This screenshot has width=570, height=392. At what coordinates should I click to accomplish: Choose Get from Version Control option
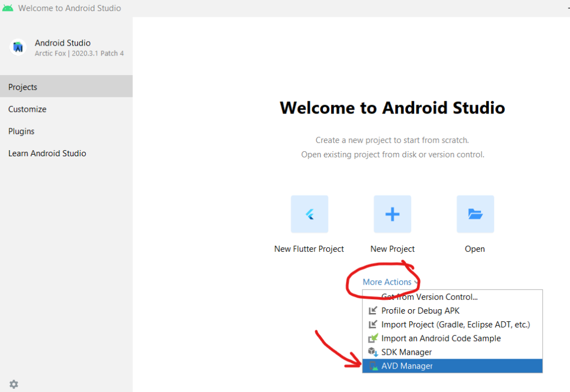[429, 297]
